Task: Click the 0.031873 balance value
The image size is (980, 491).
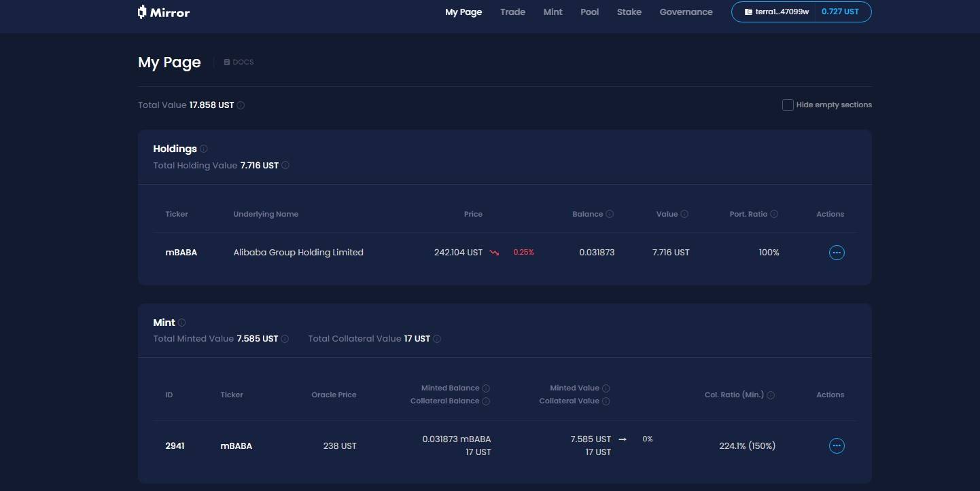Action: [597, 253]
